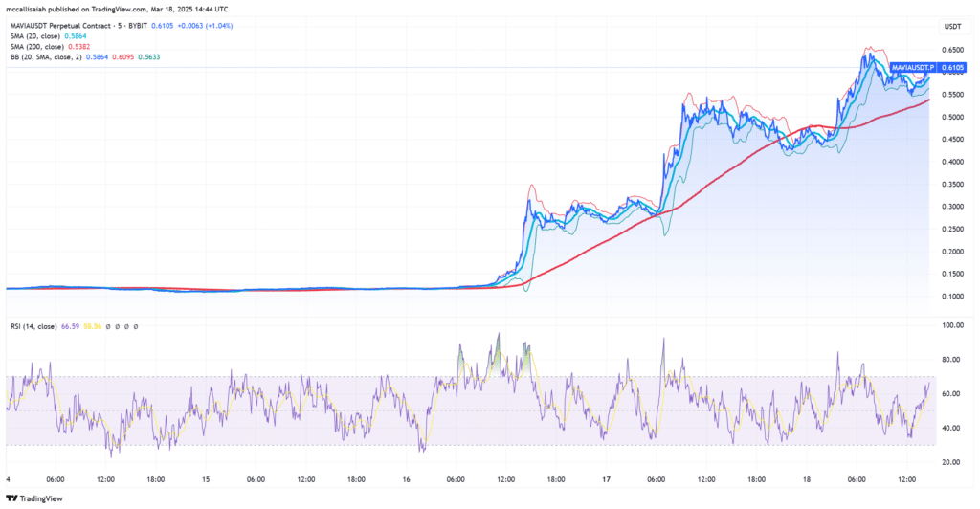Click the RSI moving average value 58.56
Screen dimensions: 980x509
93,326
